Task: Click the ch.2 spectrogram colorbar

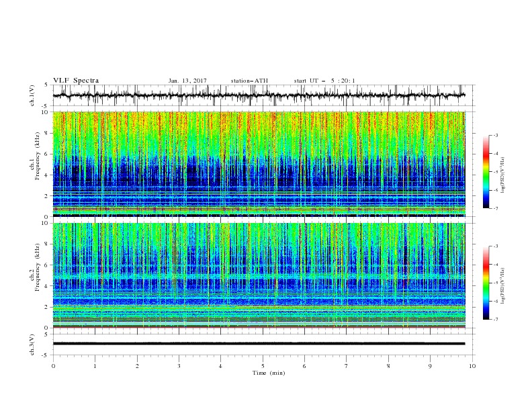Action: [486, 283]
